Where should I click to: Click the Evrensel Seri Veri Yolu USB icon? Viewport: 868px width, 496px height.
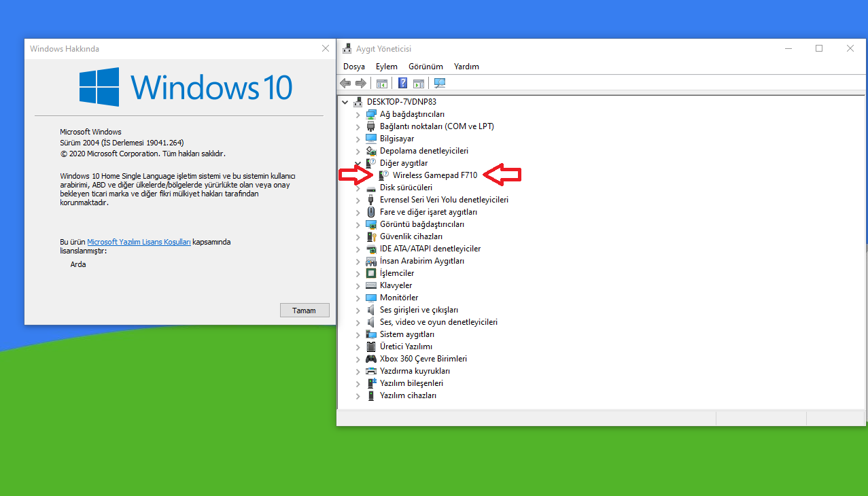point(371,200)
